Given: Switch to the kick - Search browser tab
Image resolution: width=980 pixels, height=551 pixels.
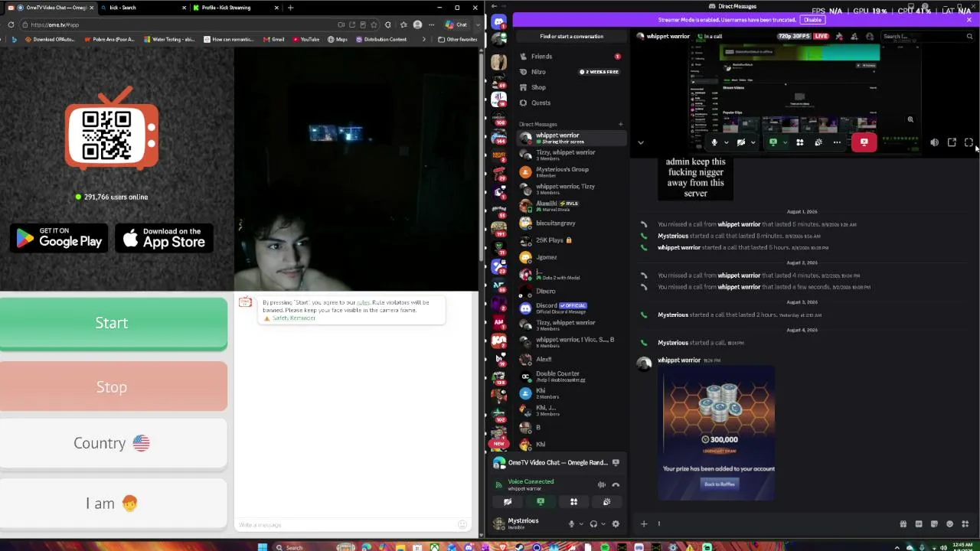Looking at the screenshot, I should pyautogui.click(x=142, y=8).
